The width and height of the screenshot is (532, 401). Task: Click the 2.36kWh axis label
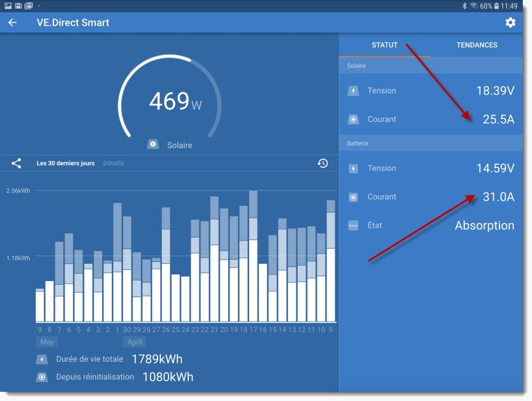[x=18, y=191]
